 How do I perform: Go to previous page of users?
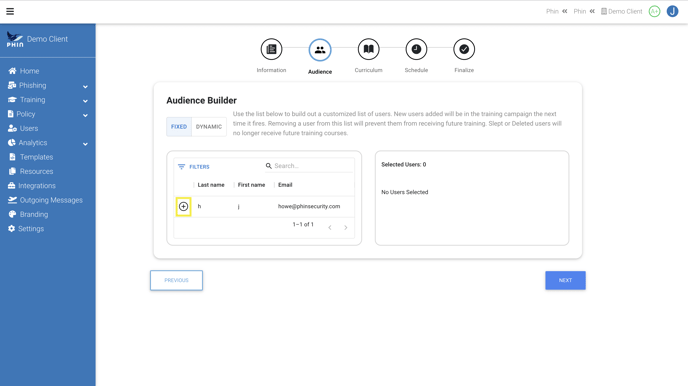tap(330, 227)
